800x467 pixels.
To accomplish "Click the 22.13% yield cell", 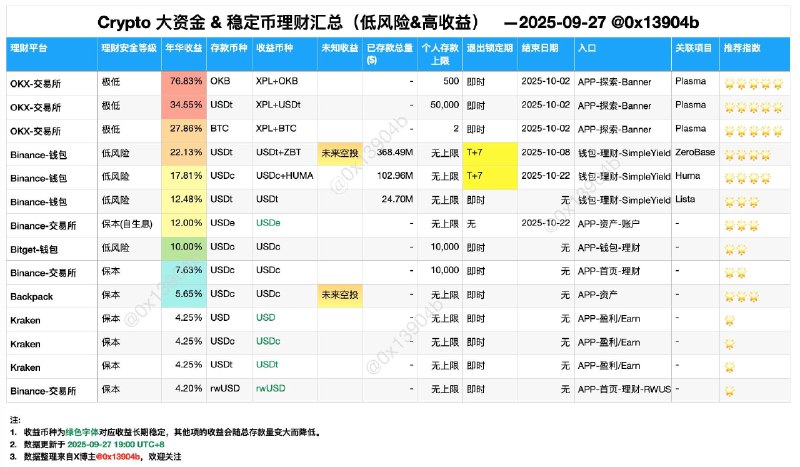I will (184, 154).
